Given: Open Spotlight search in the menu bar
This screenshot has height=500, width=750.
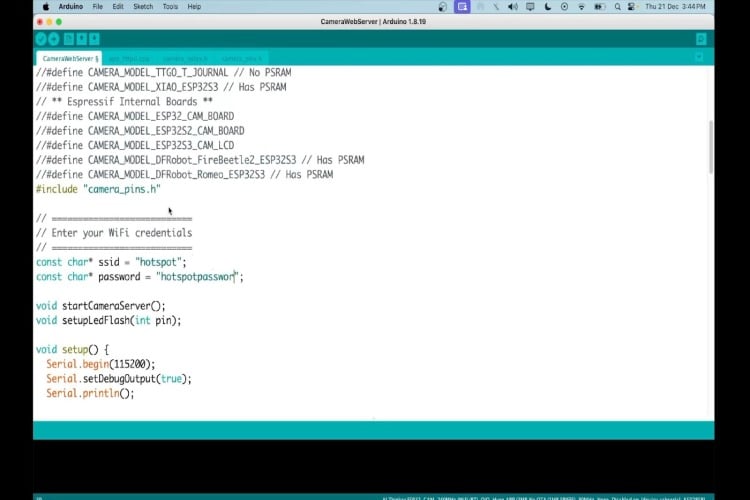Looking at the screenshot, I should [x=618, y=7].
